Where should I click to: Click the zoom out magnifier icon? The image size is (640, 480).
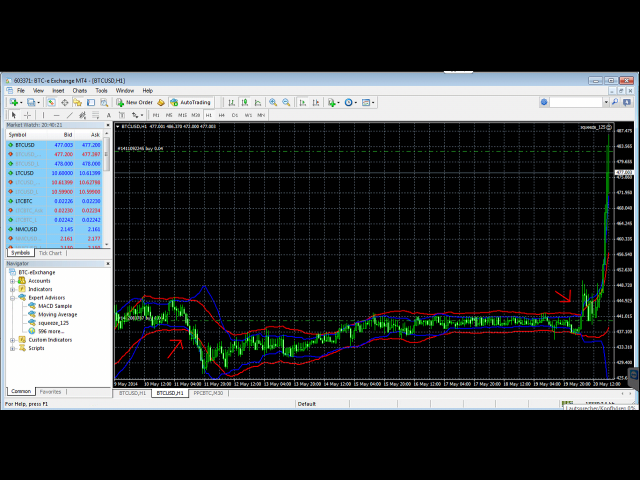286,102
